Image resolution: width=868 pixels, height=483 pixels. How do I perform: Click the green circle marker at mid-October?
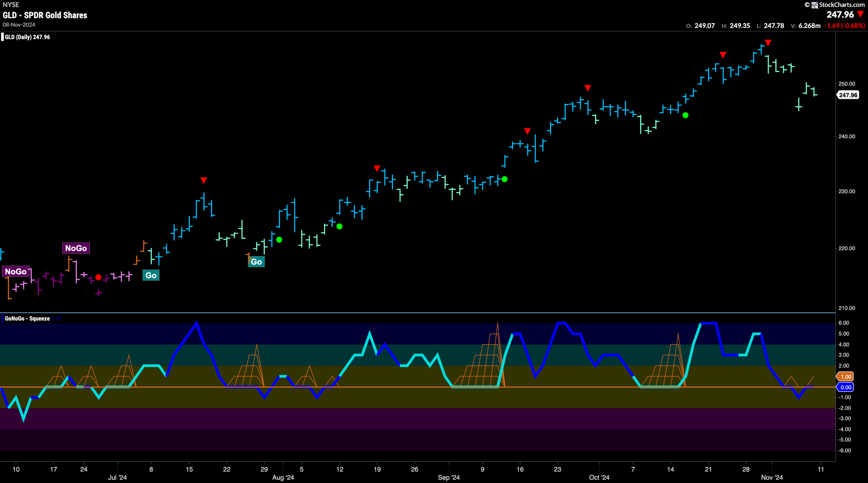coord(685,115)
